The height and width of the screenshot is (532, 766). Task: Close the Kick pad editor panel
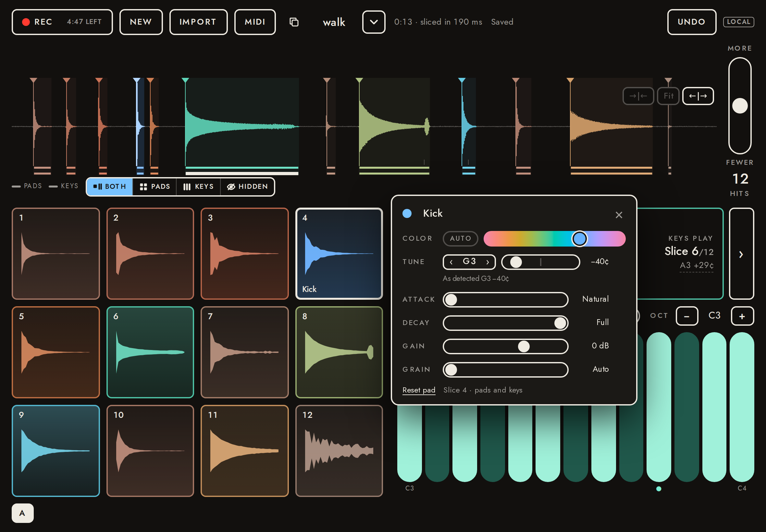pyautogui.click(x=619, y=215)
